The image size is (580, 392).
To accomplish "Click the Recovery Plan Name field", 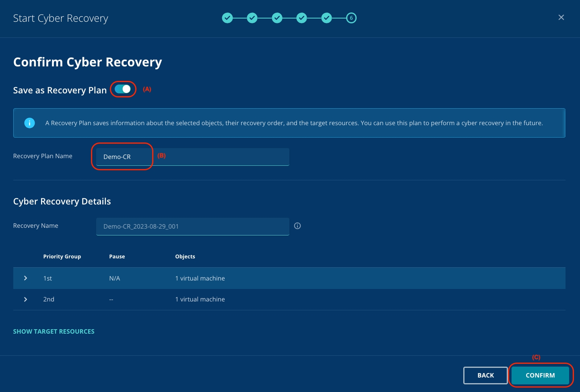I will pos(192,157).
